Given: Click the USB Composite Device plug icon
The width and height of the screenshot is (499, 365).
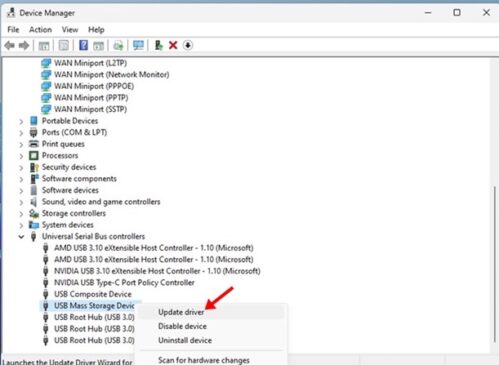Looking at the screenshot, I should tap(46, 294).
